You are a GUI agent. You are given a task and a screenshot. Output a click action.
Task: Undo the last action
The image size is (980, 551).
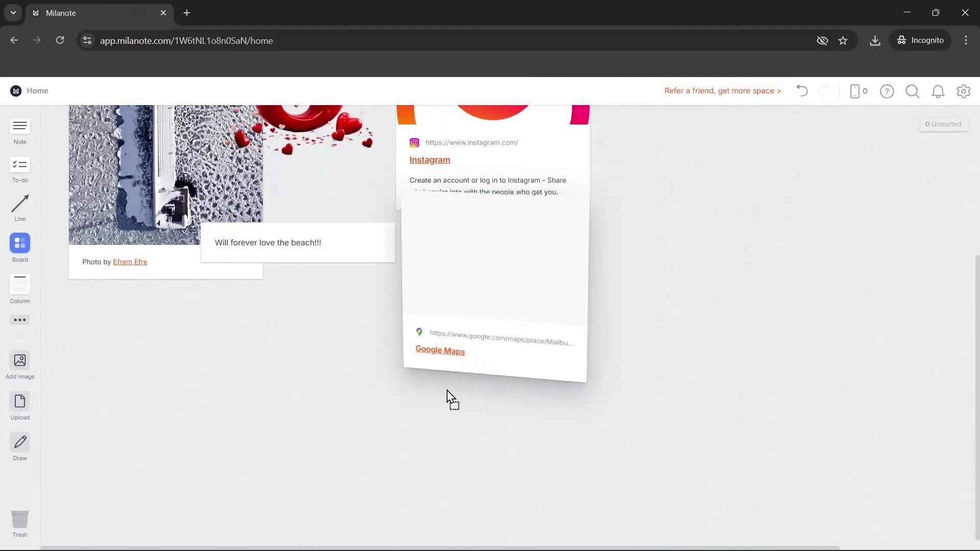coord(801,91)
